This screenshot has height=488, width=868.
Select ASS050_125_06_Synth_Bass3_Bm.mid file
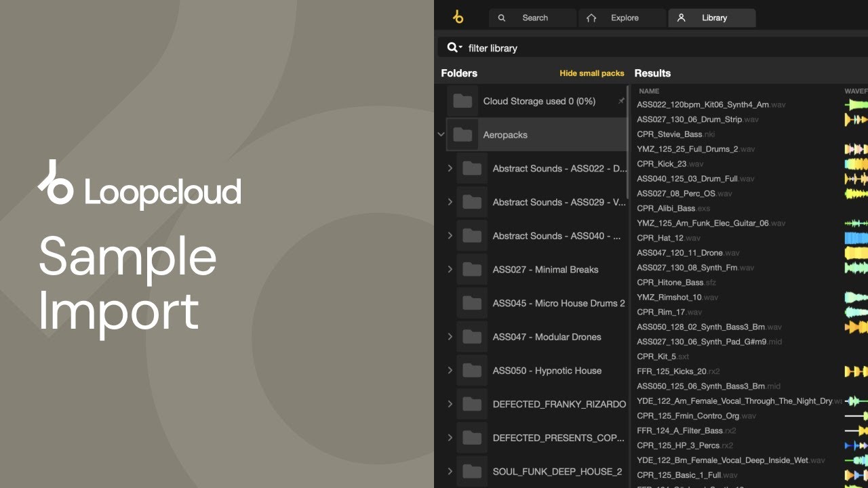point(709,386)
